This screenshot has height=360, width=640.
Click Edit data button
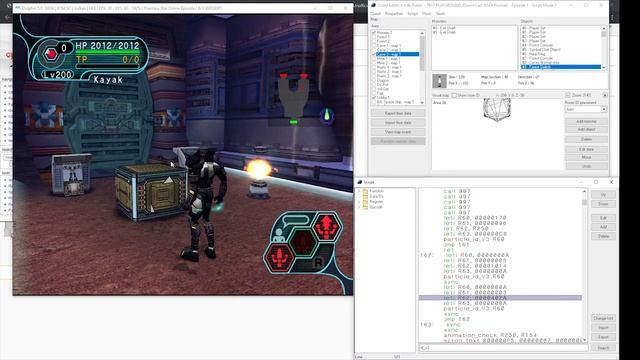(x=587, y=149)
